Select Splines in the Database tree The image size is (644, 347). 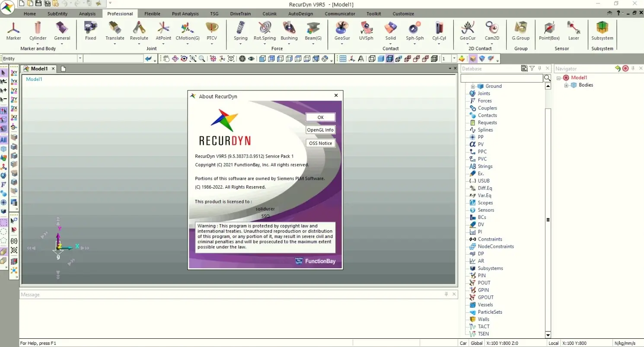coord(485,130)
